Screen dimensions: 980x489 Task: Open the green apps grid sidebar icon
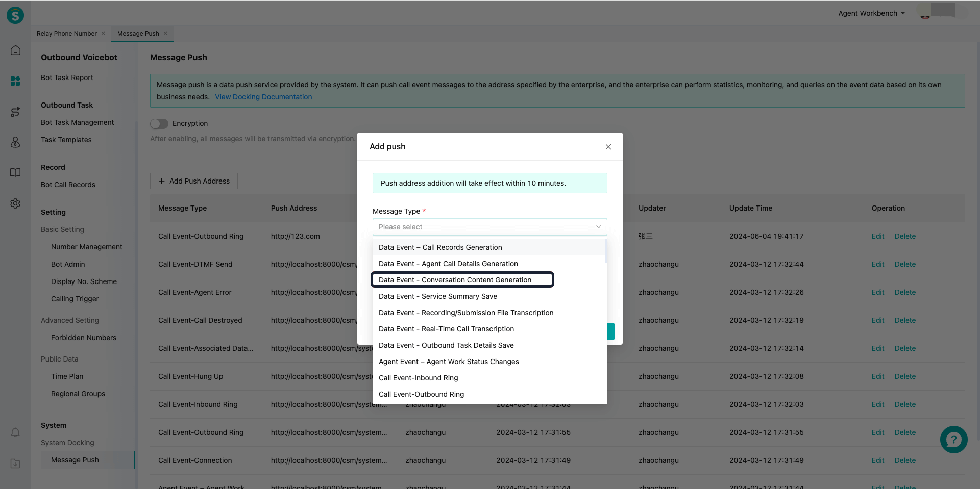coord(15,81)
